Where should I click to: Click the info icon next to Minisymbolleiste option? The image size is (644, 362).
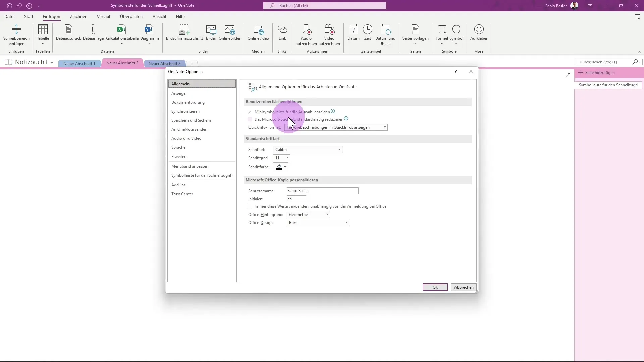click(333, 111)
